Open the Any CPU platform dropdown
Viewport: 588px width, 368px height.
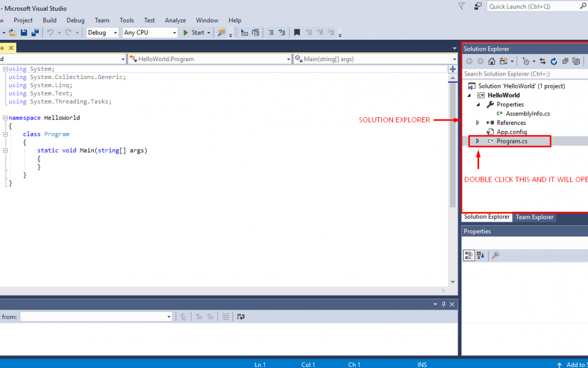[150, 33]
